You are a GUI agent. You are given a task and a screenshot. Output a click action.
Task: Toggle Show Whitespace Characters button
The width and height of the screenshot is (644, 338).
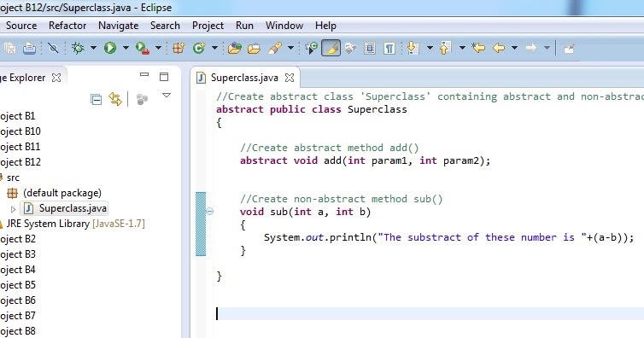pos(389,49)
